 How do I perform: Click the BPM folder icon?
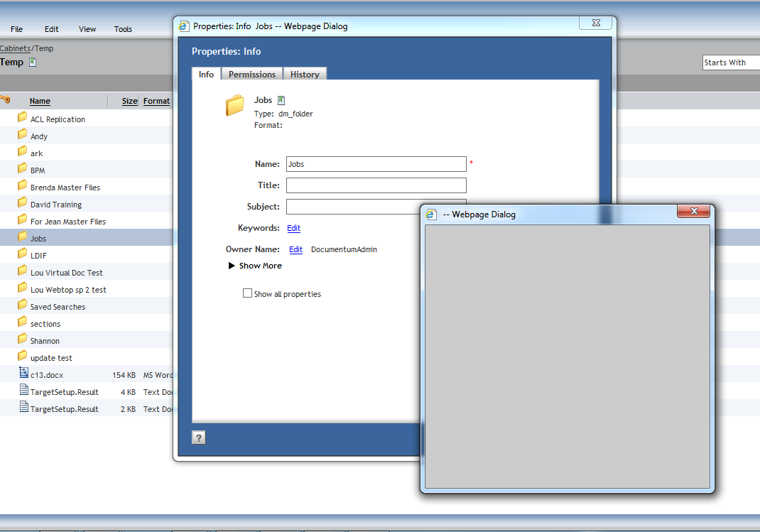tap(22, 168)
